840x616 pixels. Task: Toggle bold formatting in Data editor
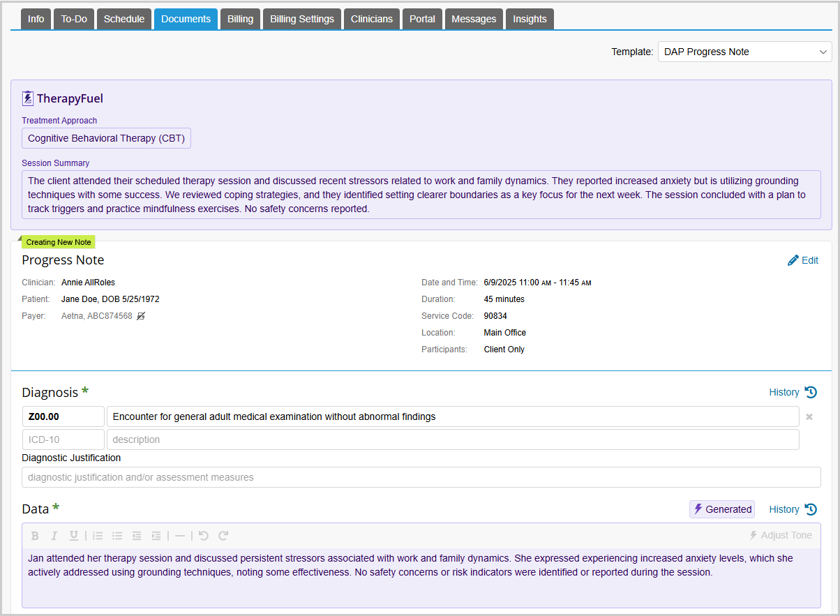pyautogui.click(x=35, y=536)
